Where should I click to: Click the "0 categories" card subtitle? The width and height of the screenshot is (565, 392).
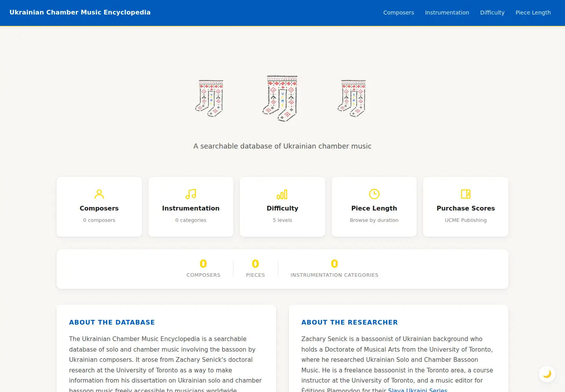tap(191, 220)
